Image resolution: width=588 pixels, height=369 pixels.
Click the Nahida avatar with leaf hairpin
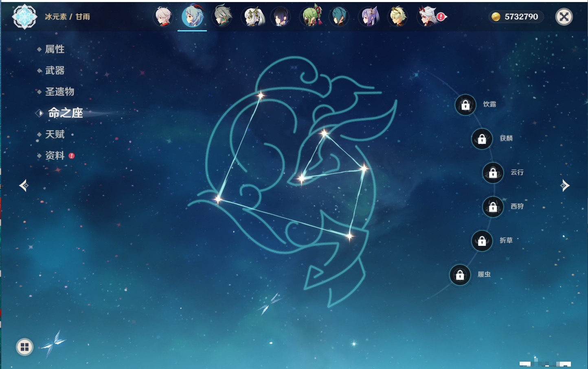[x=254, y=17]
